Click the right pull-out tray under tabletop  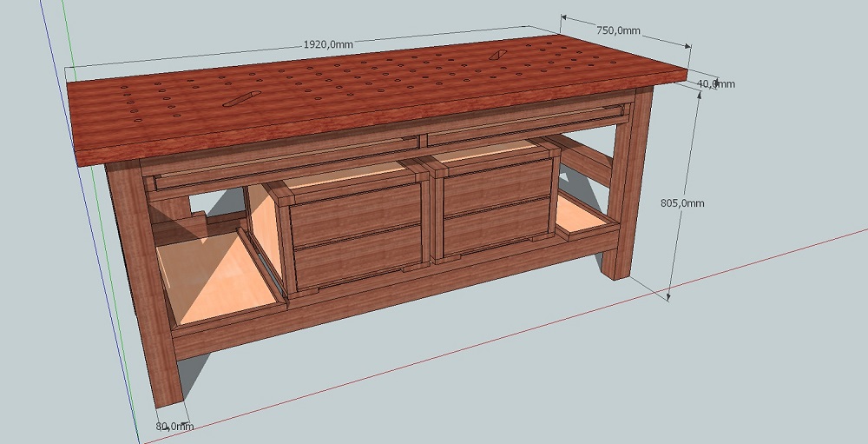pyautogui.click(x=521, y=126)
